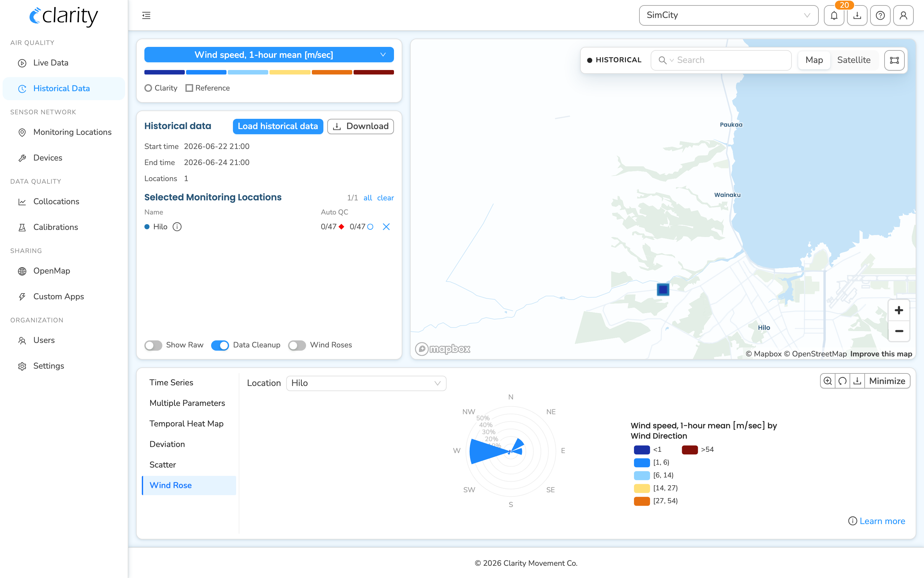This screenshot has height=578, width=924.
Task: Click the all locations link
Action: [x=368, y=197]
